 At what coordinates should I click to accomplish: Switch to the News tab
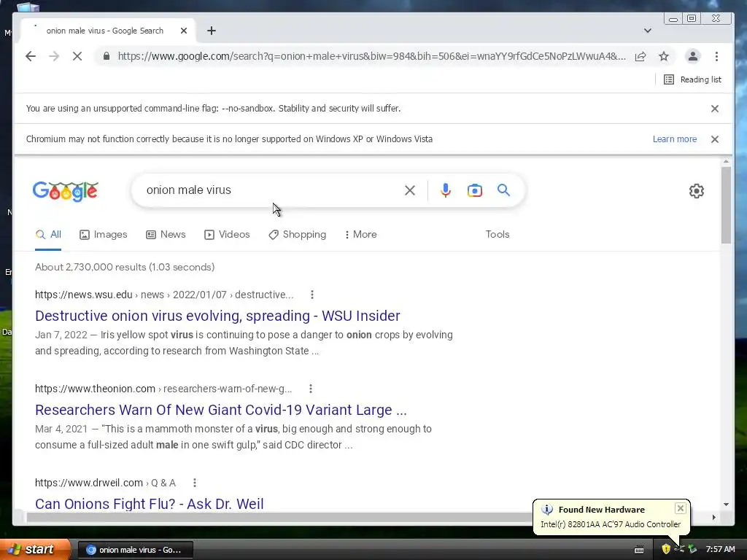coord(166,234)
